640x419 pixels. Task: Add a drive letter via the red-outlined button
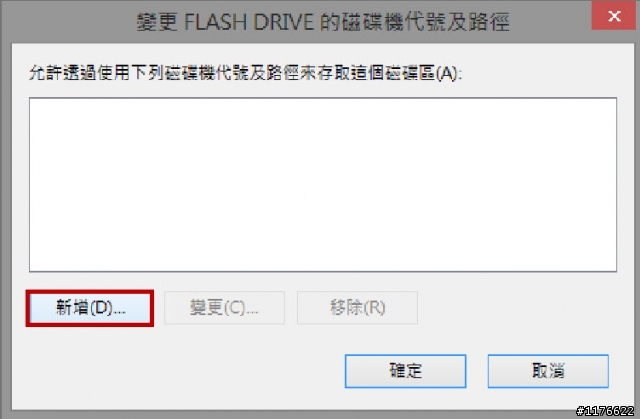[90, 308]
